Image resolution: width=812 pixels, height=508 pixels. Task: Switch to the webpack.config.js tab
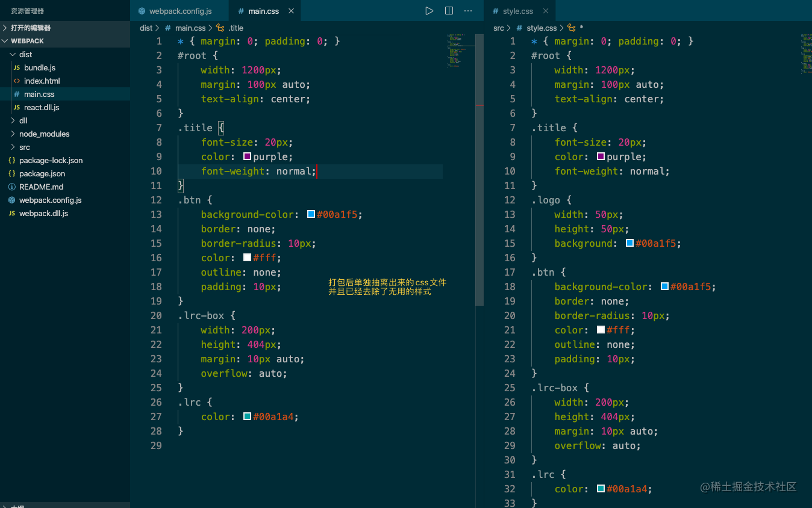coord(180,11)
